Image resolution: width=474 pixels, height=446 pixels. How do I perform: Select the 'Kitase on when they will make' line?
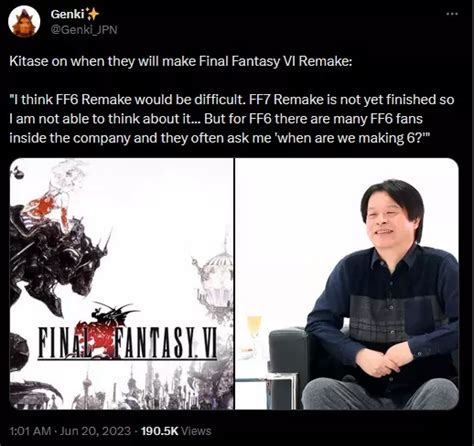pos(180,61)
